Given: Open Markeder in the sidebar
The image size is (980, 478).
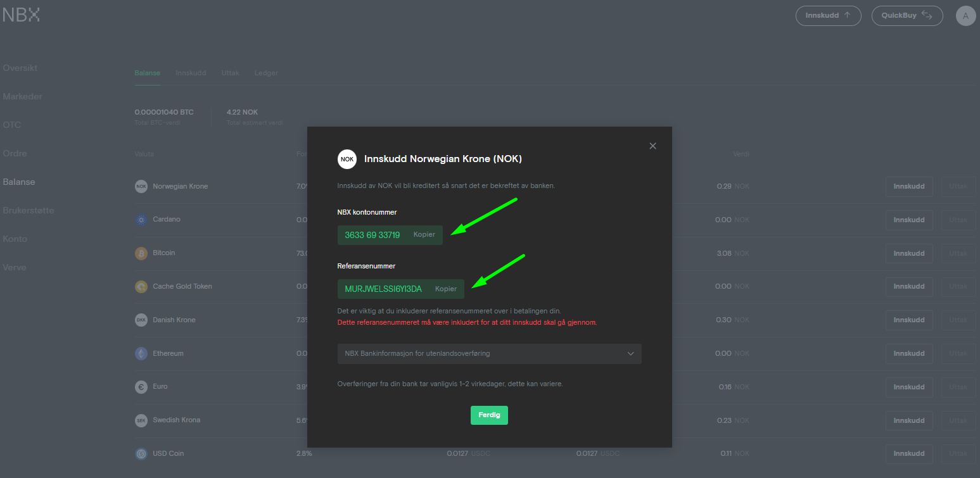Looking at the screenshot, I should [x=23, y=96].
